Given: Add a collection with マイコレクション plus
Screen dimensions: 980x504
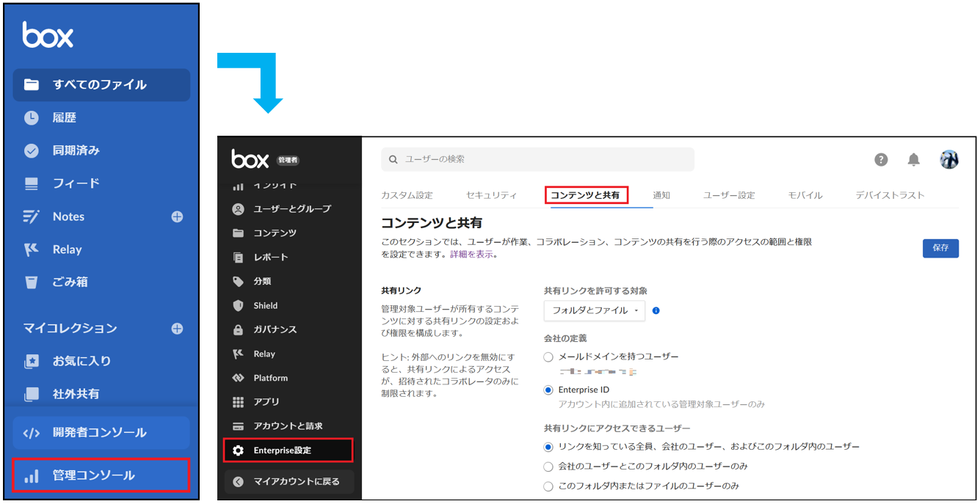Looking at the screenshot, I should pos(177,329).
